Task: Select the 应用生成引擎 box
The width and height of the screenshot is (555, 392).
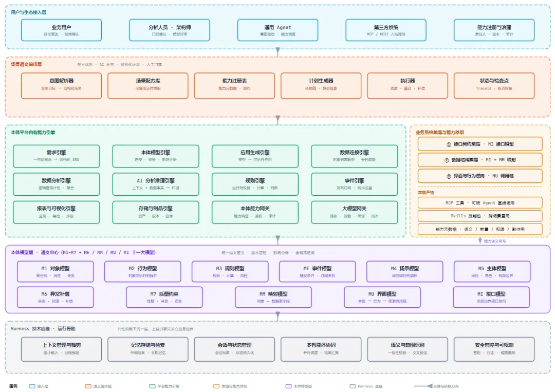Action: [255, 156]
